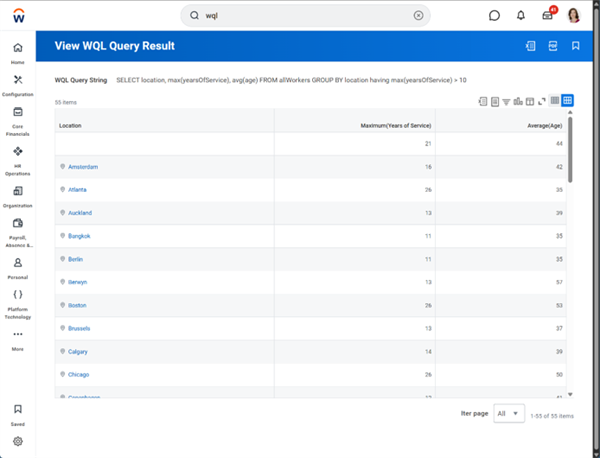The width and height of the screenshot is (600, 458).
Task: Open the Bangkok location link
Action: point(79,236)
